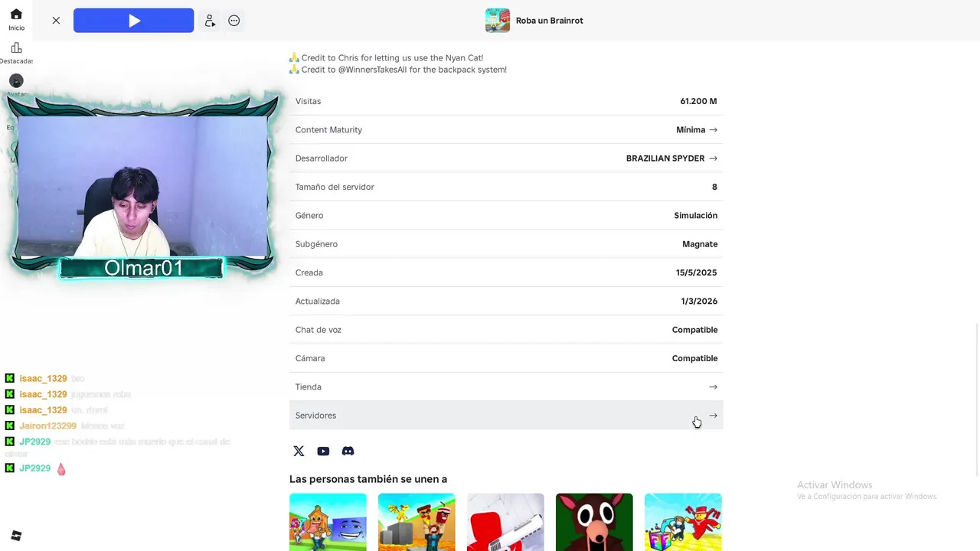
Task: Click the Olmar01 webcam name banner
Action: (x=142, y=268)
